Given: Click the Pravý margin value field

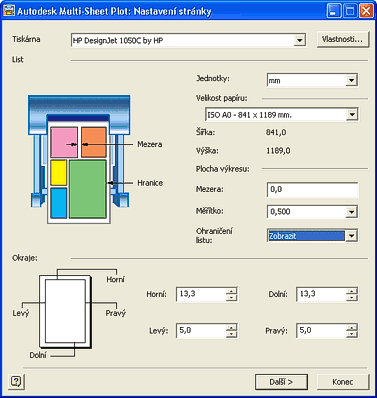Looking at the screenshot, I should coord(321,331).
